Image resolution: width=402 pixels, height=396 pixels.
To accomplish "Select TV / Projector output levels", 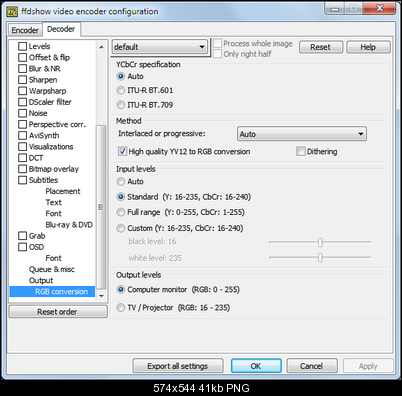I will (x=121, y=308).
